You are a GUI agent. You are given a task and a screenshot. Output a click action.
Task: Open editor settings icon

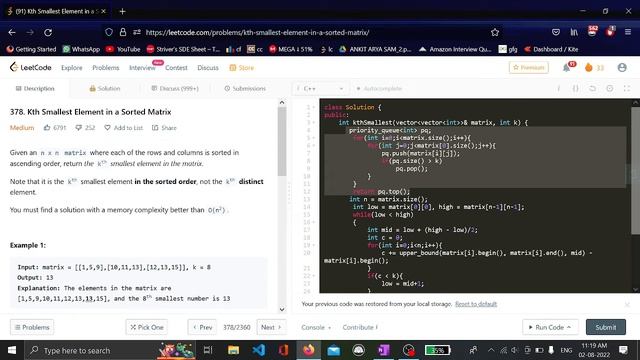coord(610,89)
